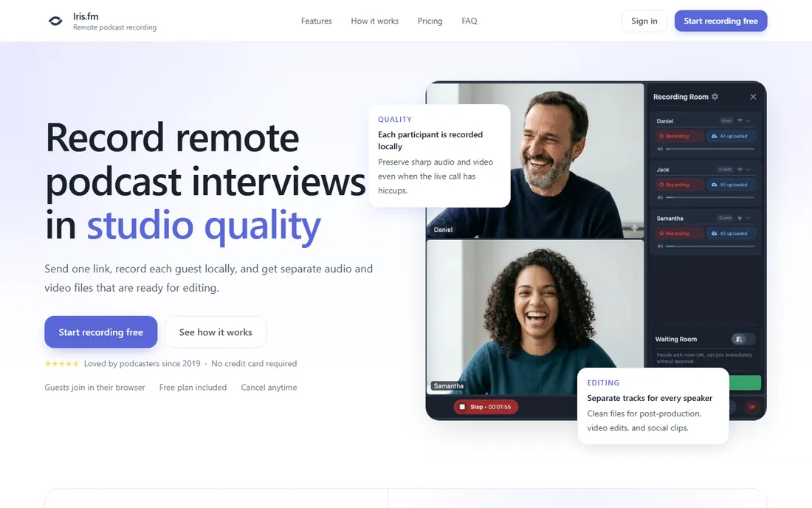Click the Sign in button
This screenshot has height=508, width=812.
pyautogui.click(x=644, y=21)
